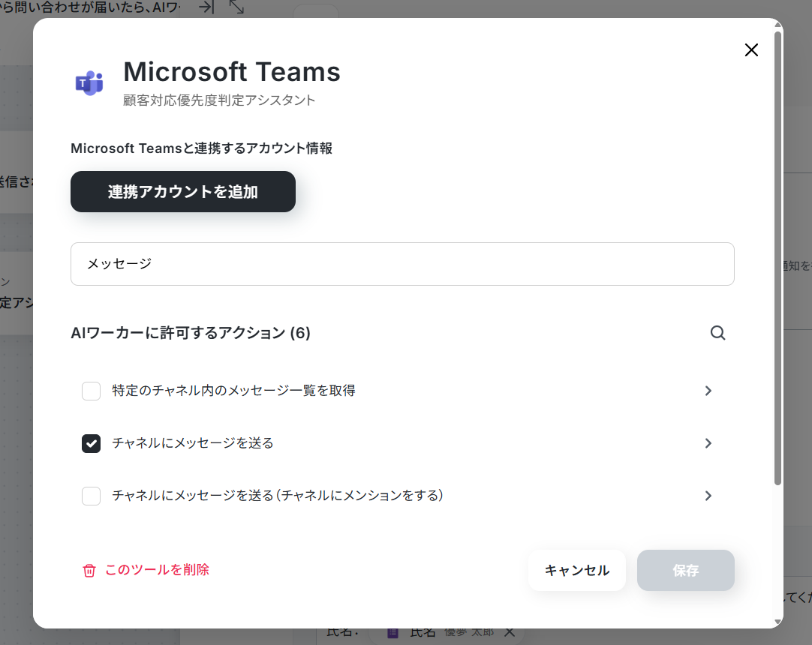The width and height of the screenshot is (812, 645).
Task: Click the scrollbar down arrow in the dialog
Action: point(777,621)
